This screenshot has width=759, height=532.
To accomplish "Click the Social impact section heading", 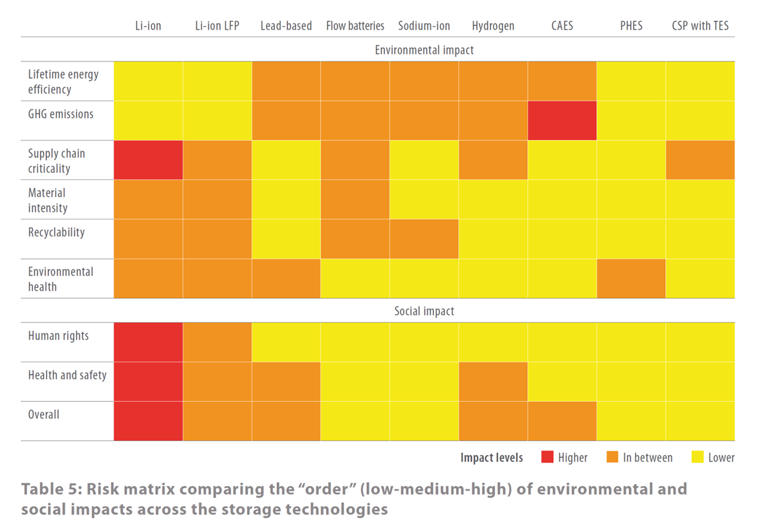I will [x=424, y=311].
